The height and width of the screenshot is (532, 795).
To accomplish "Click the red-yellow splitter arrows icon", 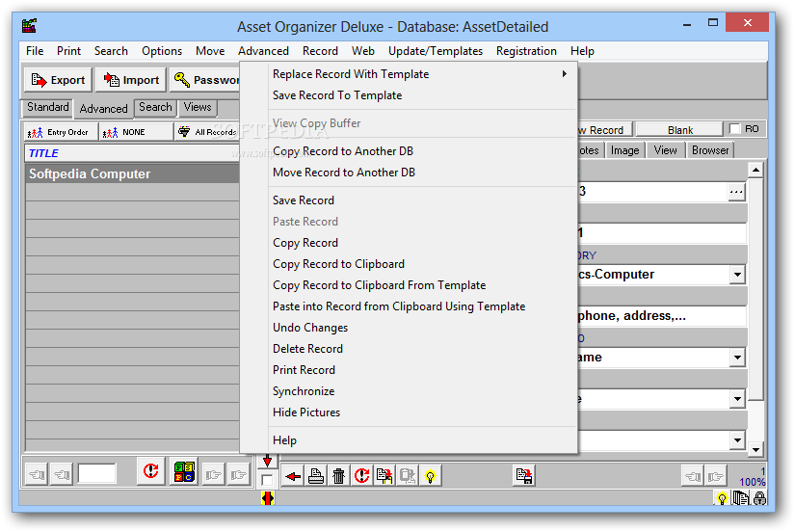I will [x=268, y=498].
